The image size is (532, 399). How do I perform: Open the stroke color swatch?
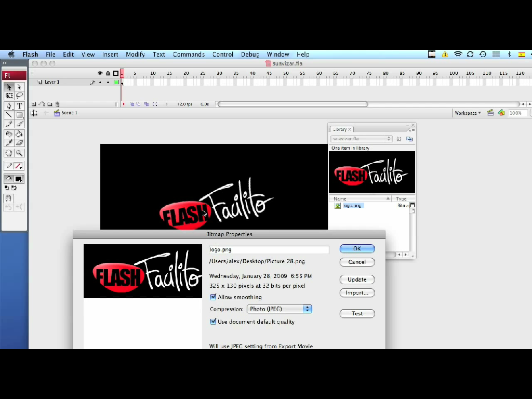pyautogui.click(x=19, y=166)
